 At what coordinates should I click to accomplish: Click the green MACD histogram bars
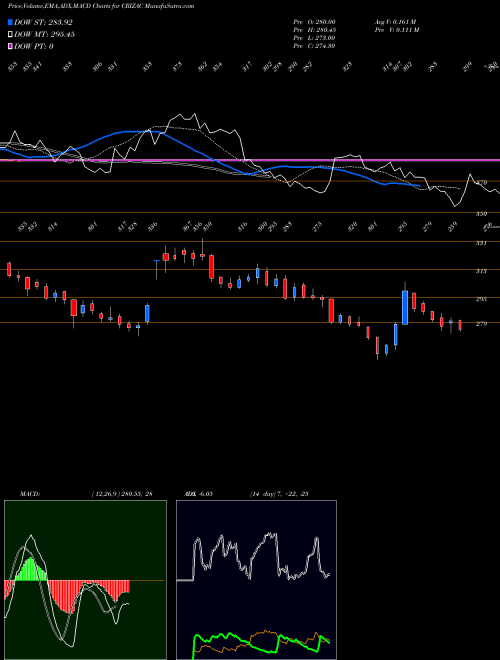(30, 569)
